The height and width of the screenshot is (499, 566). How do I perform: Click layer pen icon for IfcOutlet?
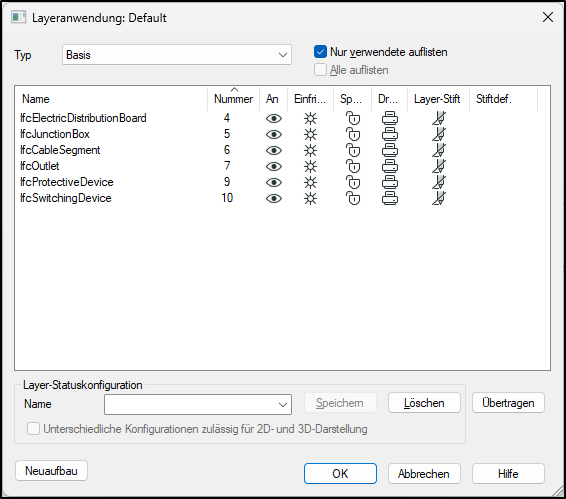click(439, 166)
